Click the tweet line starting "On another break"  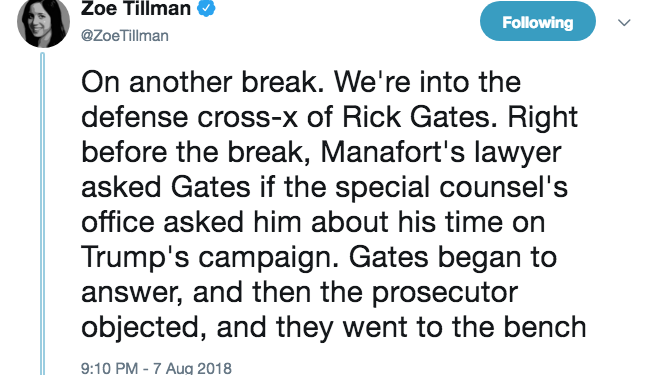pyautogui.click(x=301, y=82)
